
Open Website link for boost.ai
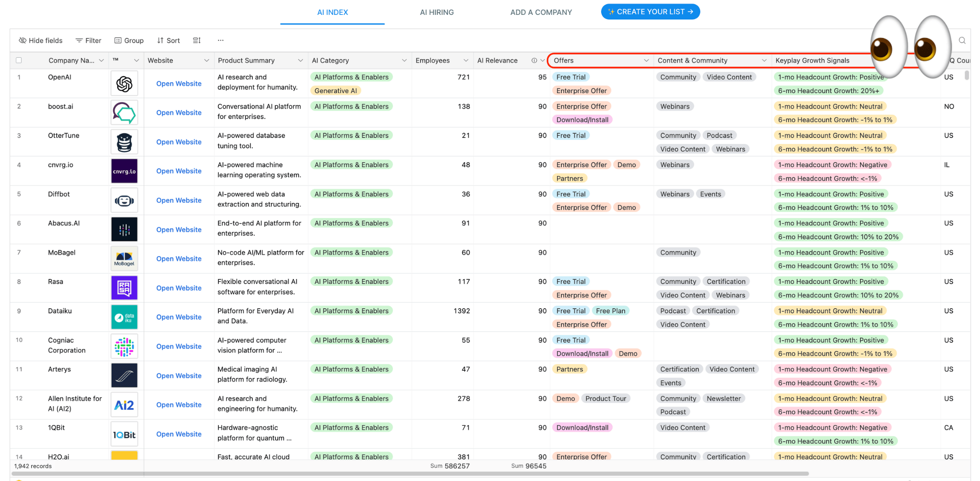(179, 112)
